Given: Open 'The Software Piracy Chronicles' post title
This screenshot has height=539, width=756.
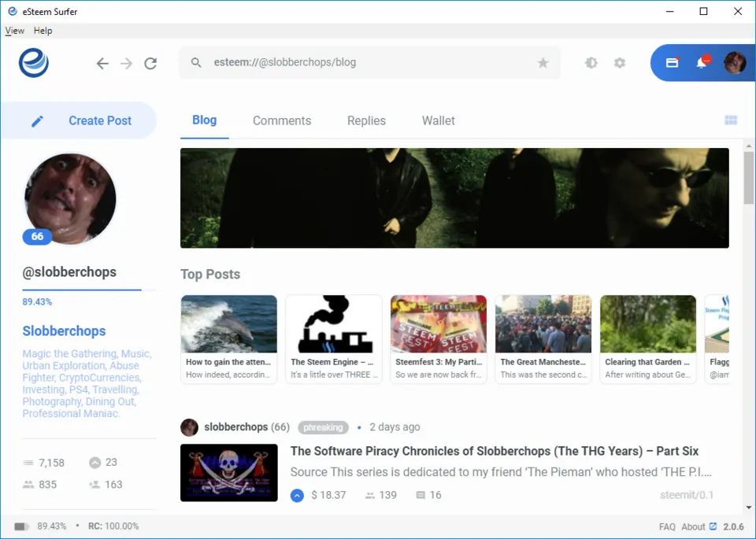Looking at the screenshot, I should (x=495, y=451).
